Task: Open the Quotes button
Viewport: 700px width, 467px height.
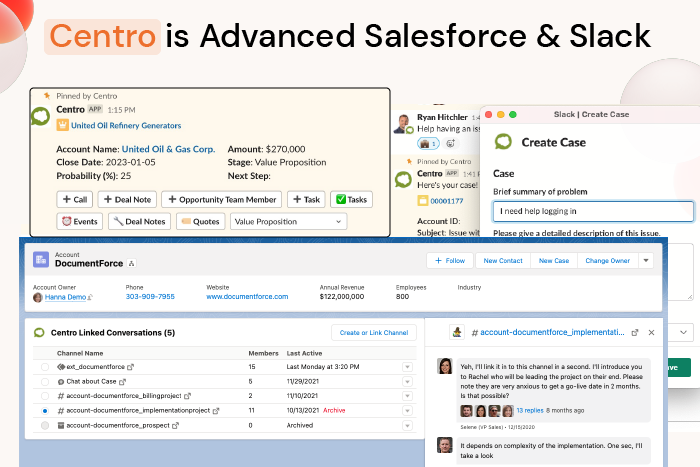Action: (200, 221)
